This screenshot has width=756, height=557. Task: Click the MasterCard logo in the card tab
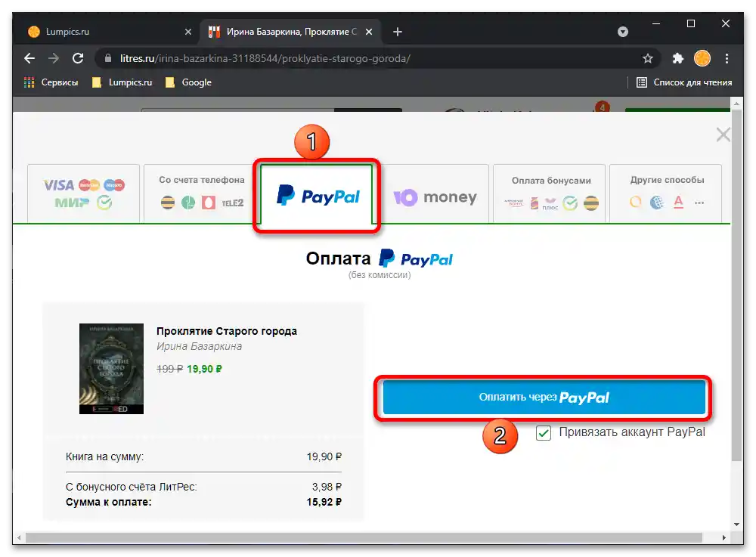pos(89,184)
